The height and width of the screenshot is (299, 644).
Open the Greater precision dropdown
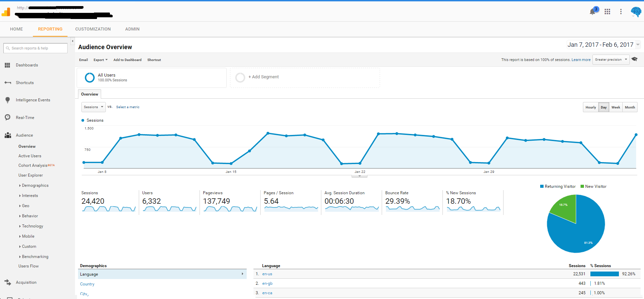tap(611, 60)
